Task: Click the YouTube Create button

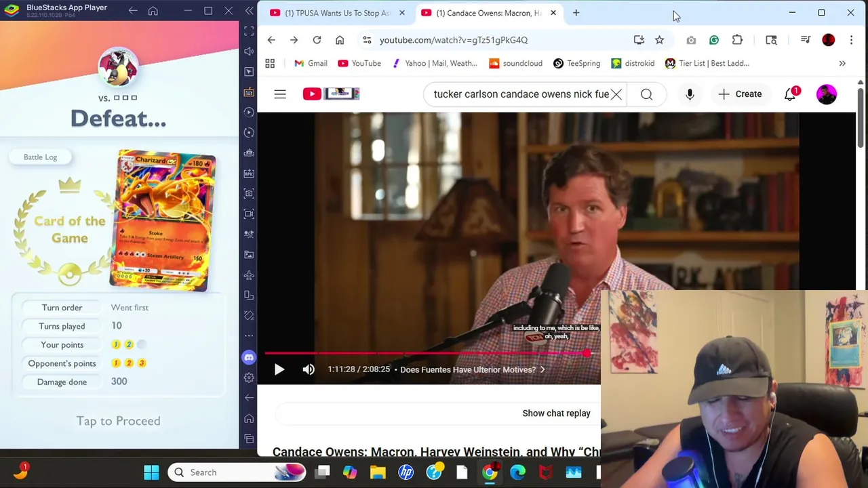Action: (x=740, y=94)
